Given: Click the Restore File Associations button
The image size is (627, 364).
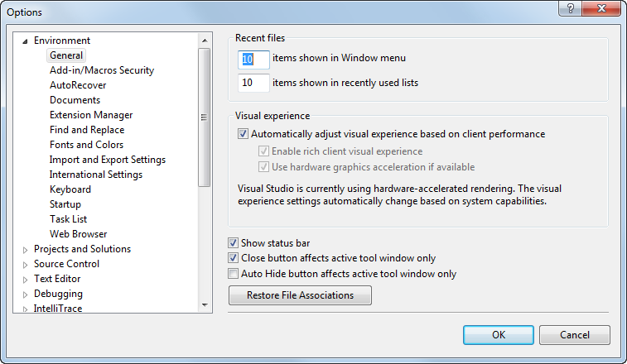Looking at the screenshot, I should click(x=300, y=295).
